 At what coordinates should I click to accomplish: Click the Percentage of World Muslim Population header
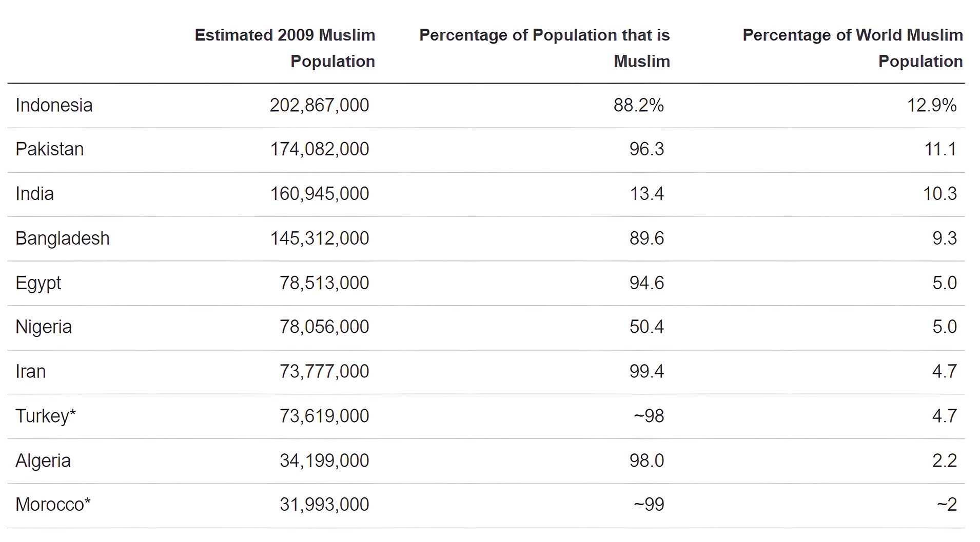point(853,48)
